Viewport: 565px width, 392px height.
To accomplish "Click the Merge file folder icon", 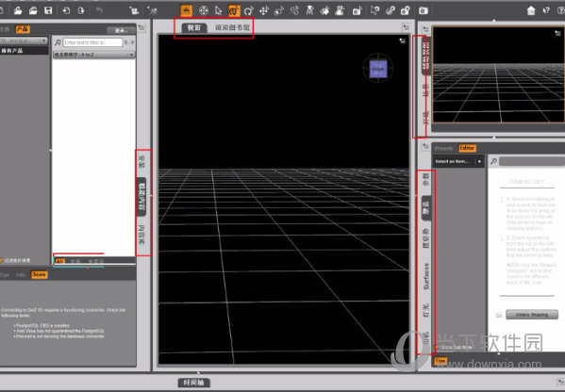I will click(x=33, y=10).
